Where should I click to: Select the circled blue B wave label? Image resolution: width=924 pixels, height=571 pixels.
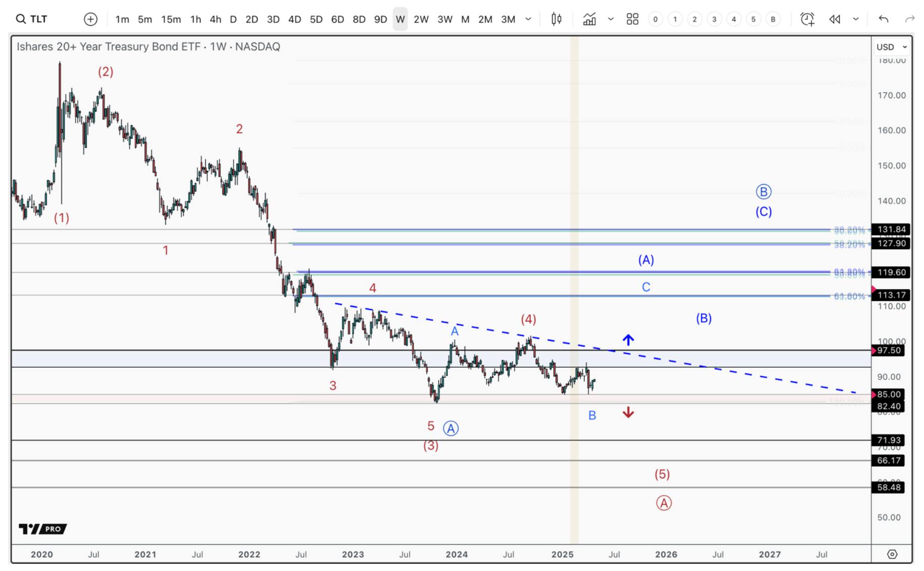click(x=764, y=192)
